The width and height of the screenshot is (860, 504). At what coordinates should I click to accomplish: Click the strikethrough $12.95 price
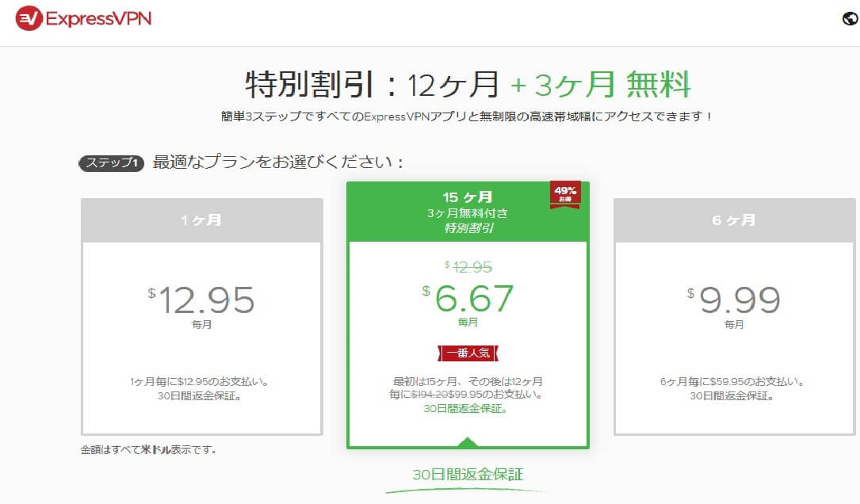point(468,267)
